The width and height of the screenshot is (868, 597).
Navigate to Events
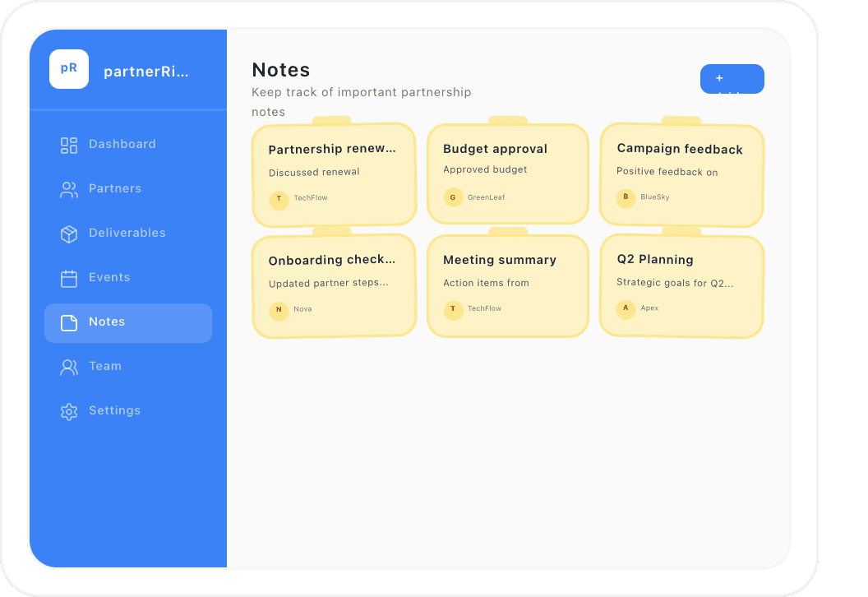click(128, 278)
